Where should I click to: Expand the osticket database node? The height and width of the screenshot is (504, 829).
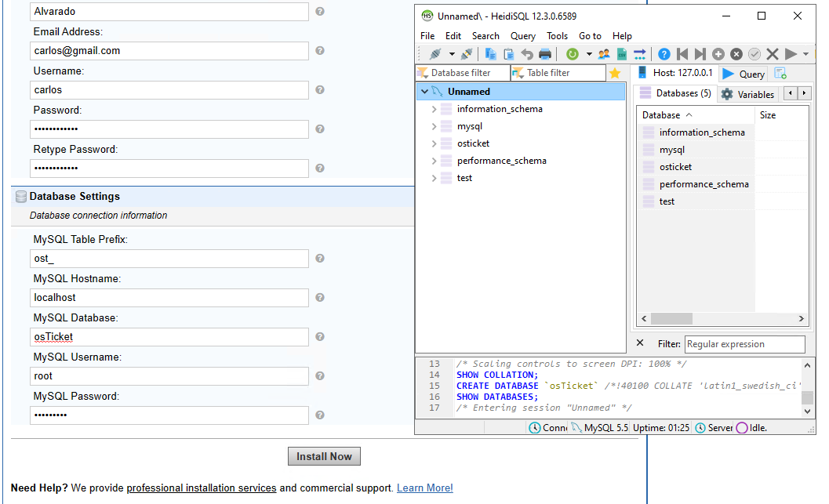point(434,143)
